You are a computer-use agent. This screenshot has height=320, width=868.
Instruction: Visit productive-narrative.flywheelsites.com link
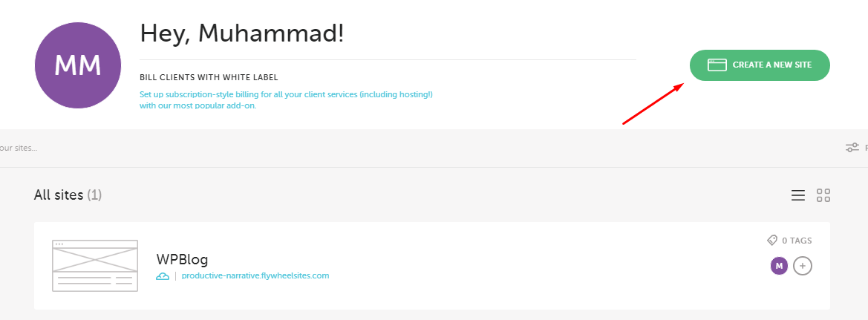(x=255, y=275)
